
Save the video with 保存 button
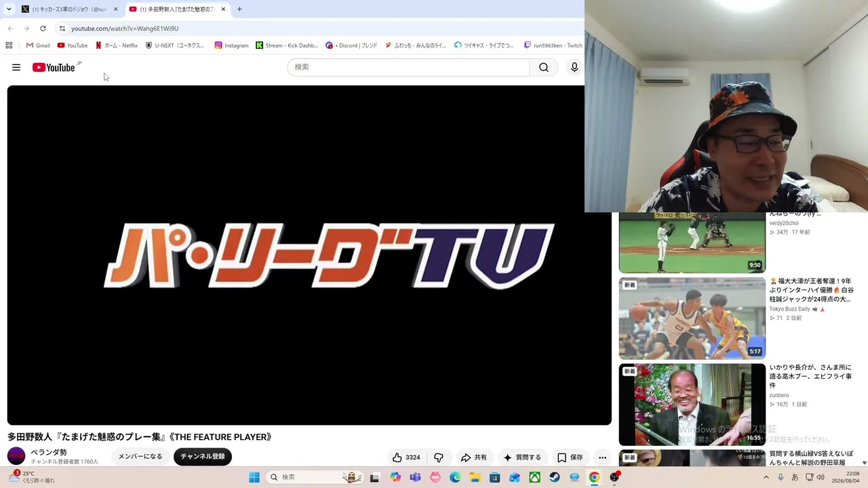570,457
